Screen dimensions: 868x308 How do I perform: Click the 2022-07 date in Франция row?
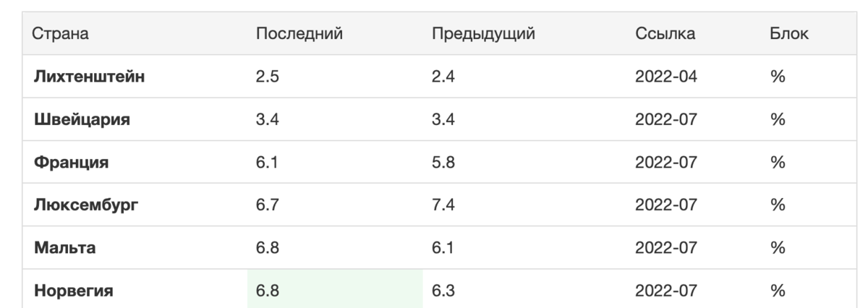tap(665, 162)
